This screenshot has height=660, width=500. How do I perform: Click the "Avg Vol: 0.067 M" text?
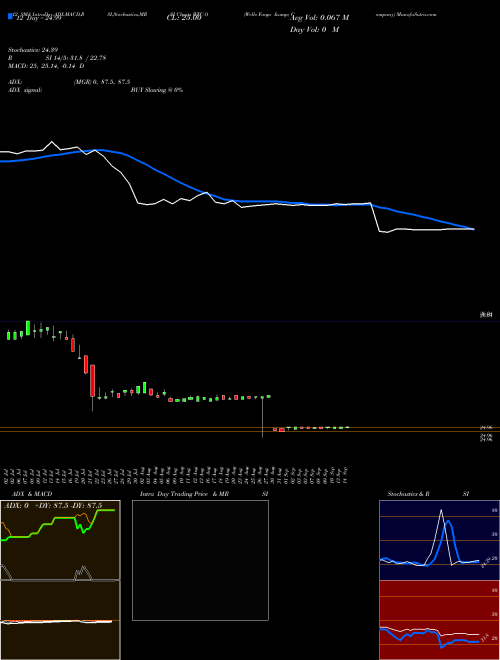click(319, 18)
